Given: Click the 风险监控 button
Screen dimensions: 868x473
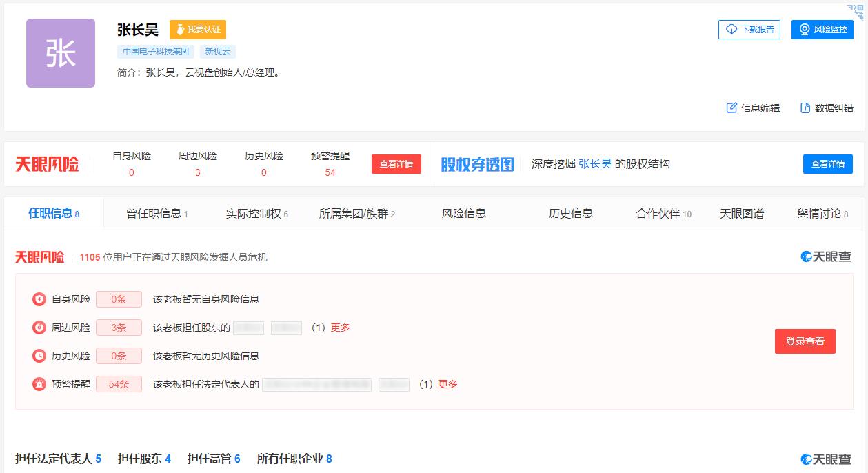Looking at the screenshot, I should pyautogui.click(x=822, y=30).
